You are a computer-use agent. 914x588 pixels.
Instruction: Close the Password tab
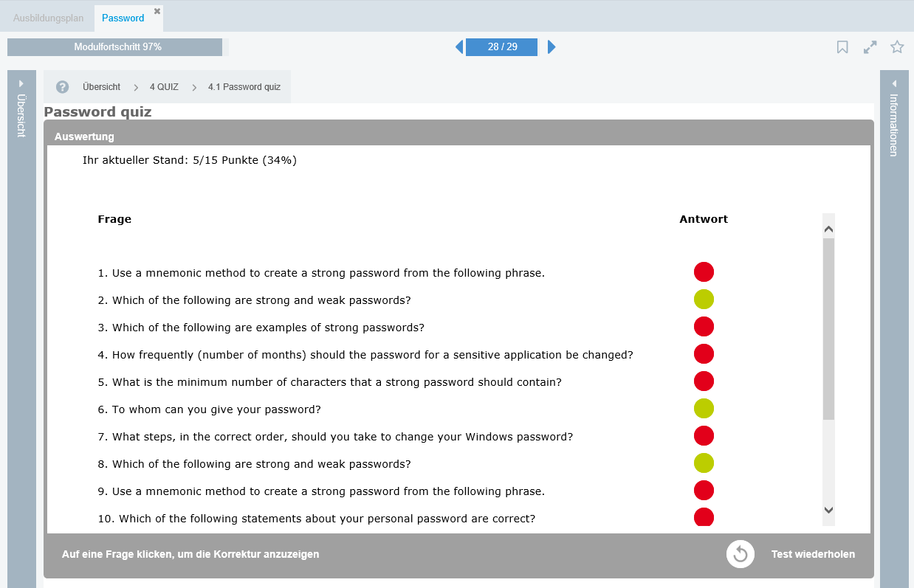tap(157, 11)
